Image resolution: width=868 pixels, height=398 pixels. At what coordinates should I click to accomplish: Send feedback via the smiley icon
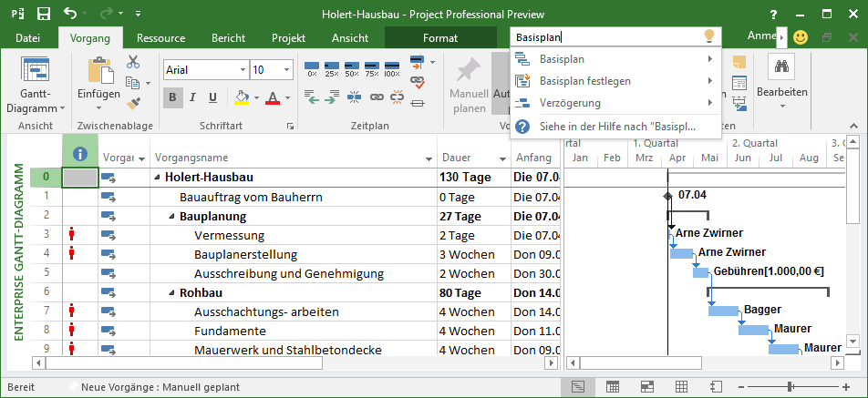click(801, 37)
